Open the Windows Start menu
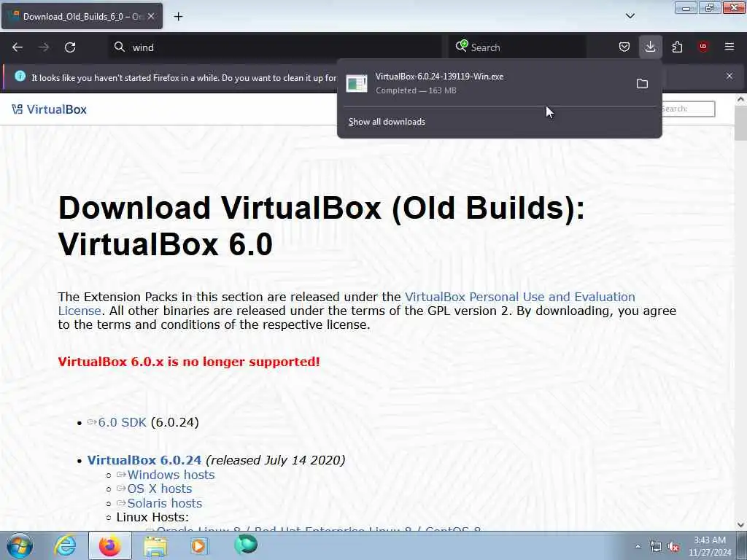 20,545
